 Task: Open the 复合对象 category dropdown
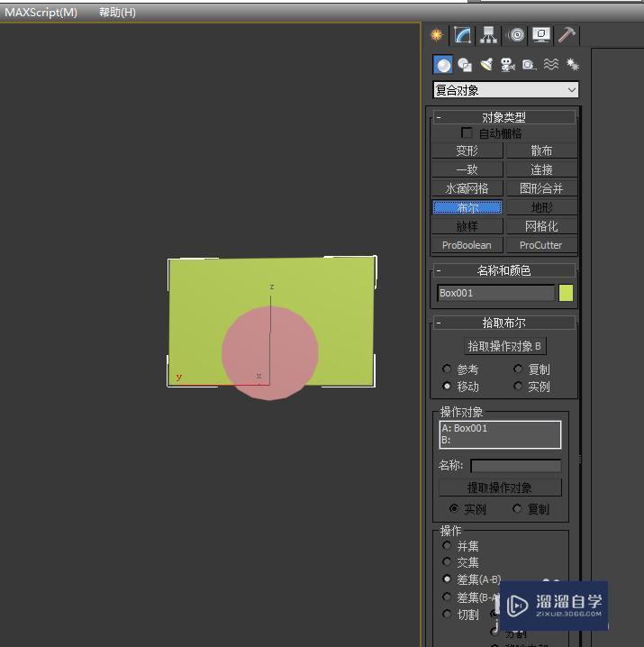[x=506, y=90]
